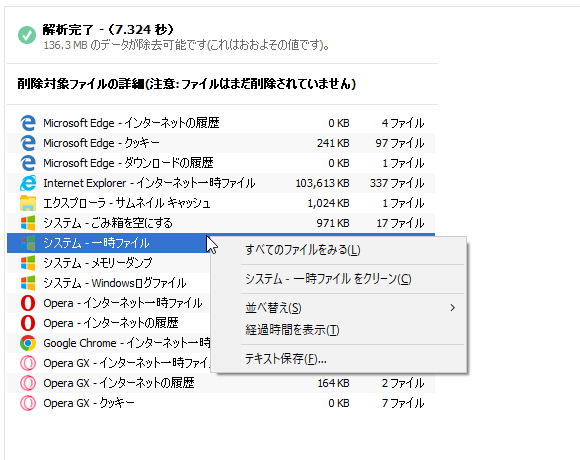Click Edge icon beside クッキー row
The width and height of the screenshot is (580, 460).
coord(28,143)
